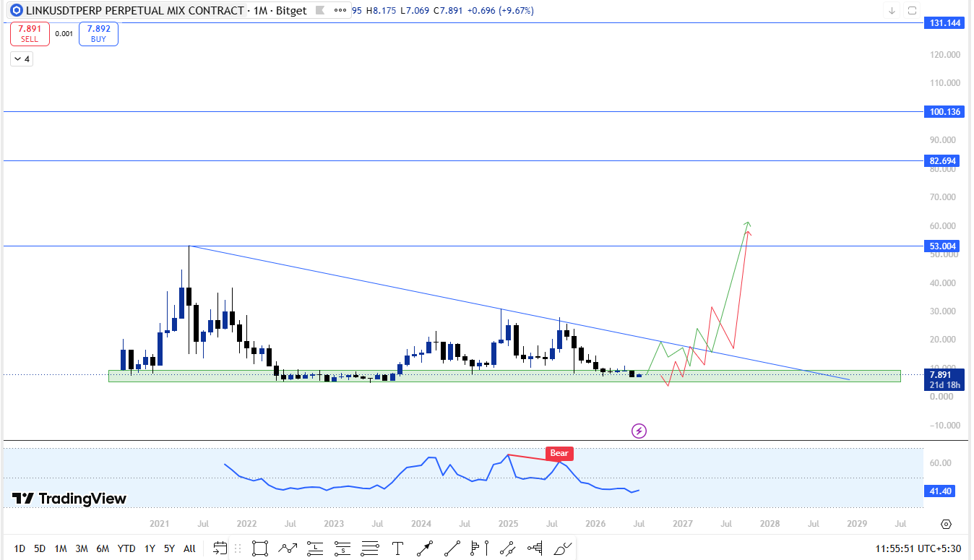Set time range to All
This screenshot has height=560, width=974.
coord(189,548)
